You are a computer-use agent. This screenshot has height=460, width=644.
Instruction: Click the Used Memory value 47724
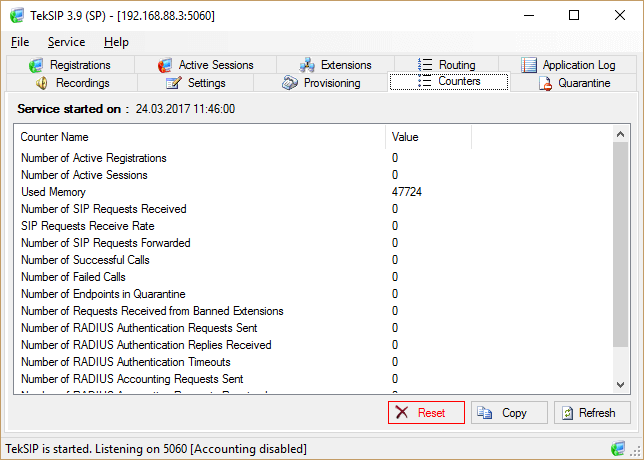(x=407, y=192)
